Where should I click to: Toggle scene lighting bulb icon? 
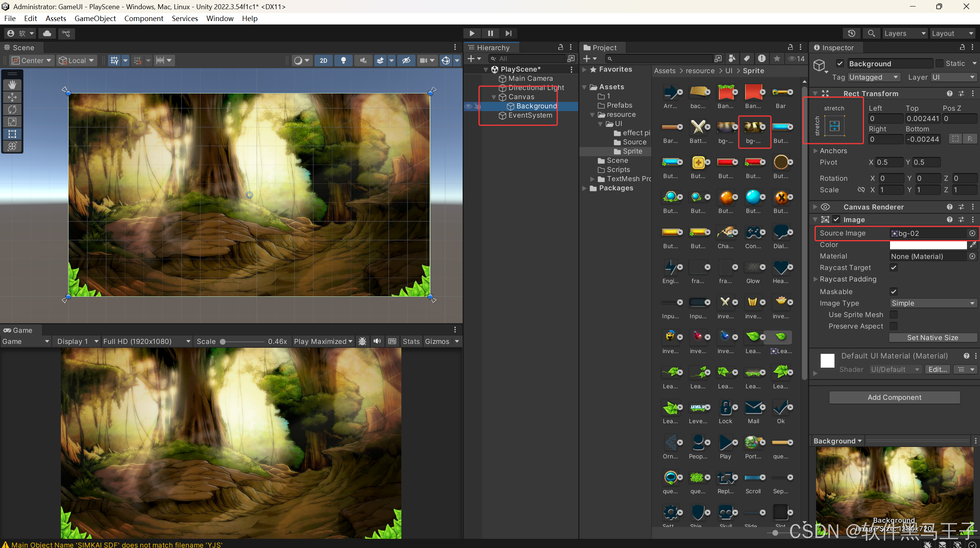click(x=344, y=61)
